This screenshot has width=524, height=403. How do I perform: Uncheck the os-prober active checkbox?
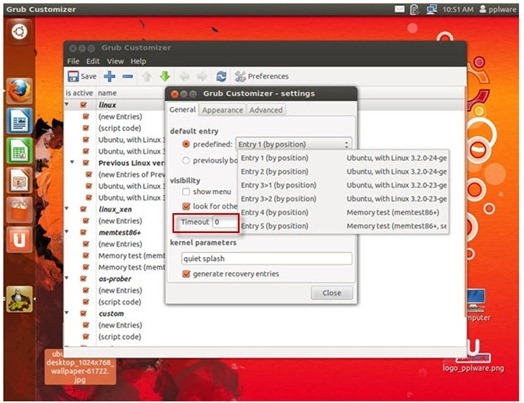click(84, 279)
